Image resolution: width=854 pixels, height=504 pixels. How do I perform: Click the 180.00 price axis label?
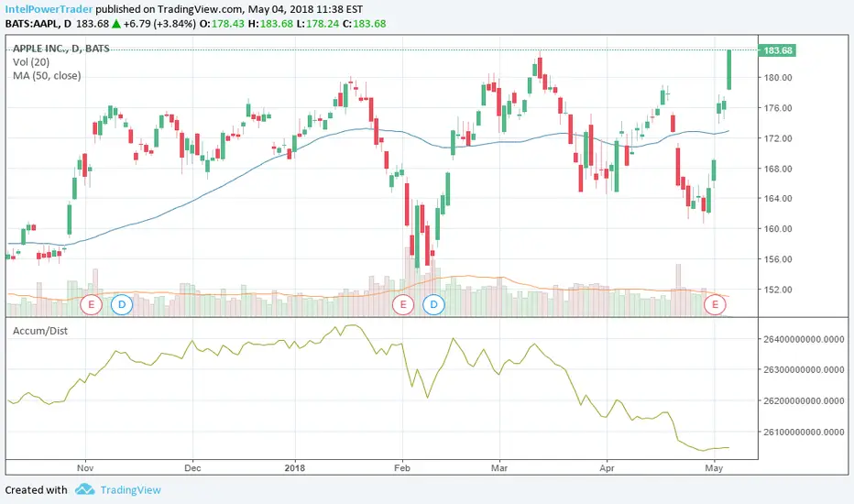(x=778, y=77)
